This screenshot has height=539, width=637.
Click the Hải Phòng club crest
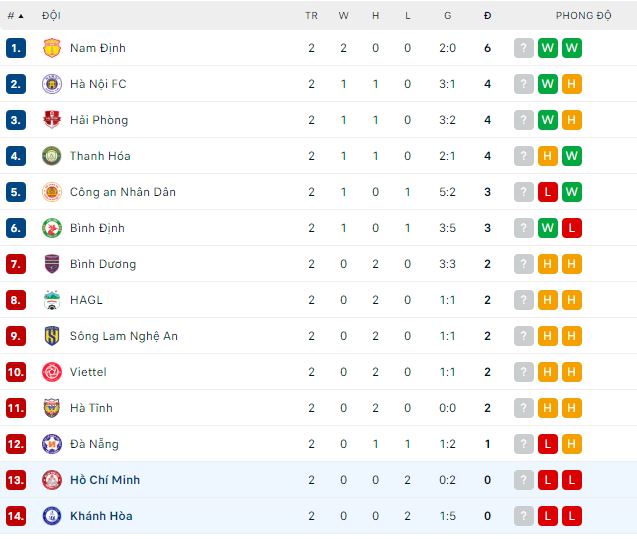(x=51, y=120)
